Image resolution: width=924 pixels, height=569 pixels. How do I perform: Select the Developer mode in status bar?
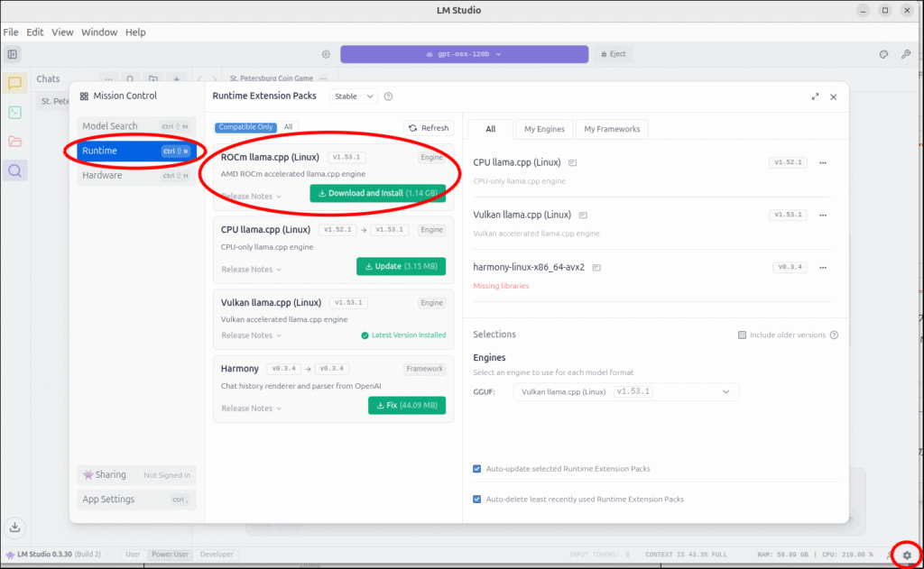[x=216, y=555]
